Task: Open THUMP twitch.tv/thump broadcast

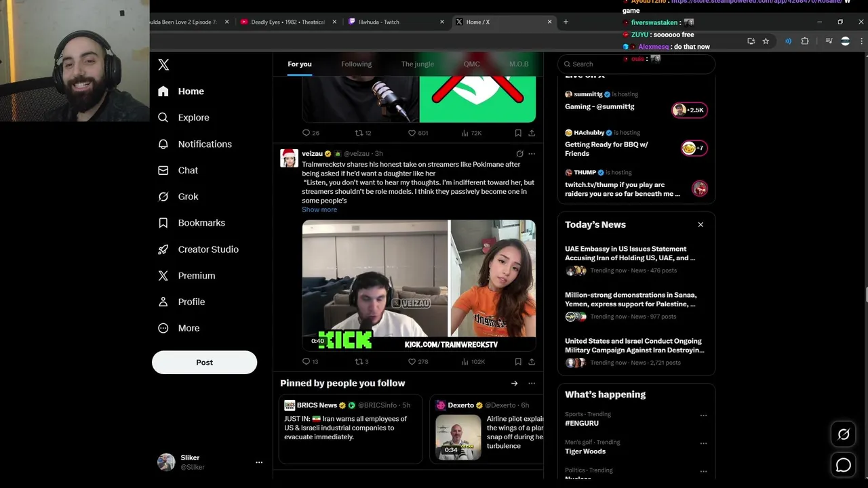Action: pos(636,184)
